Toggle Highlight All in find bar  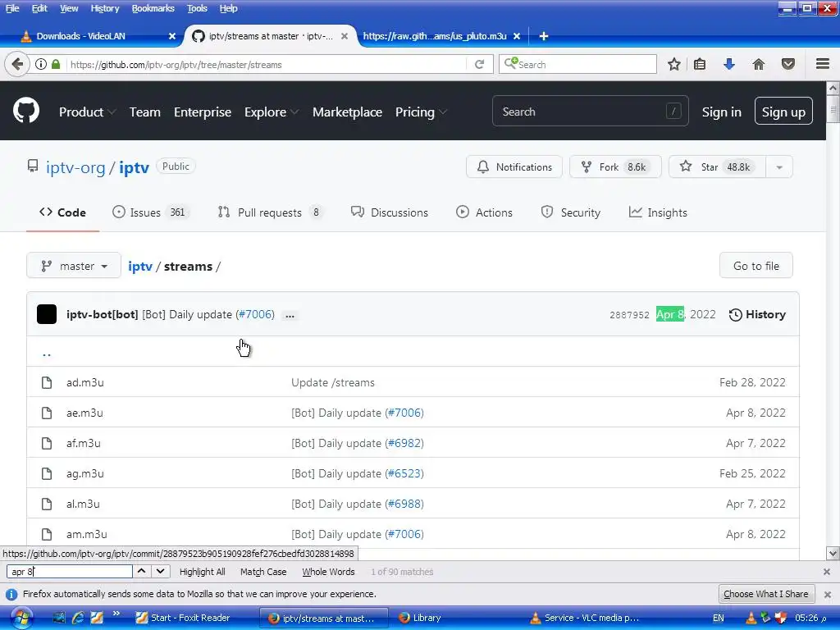click(202, 572)
